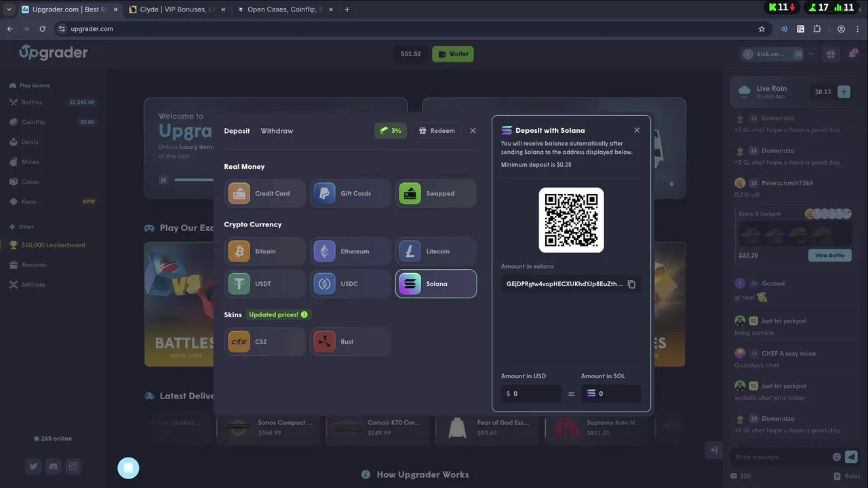Open the browser extensions puzzle icon
The image size is (868, 488).
pos(817,29)
